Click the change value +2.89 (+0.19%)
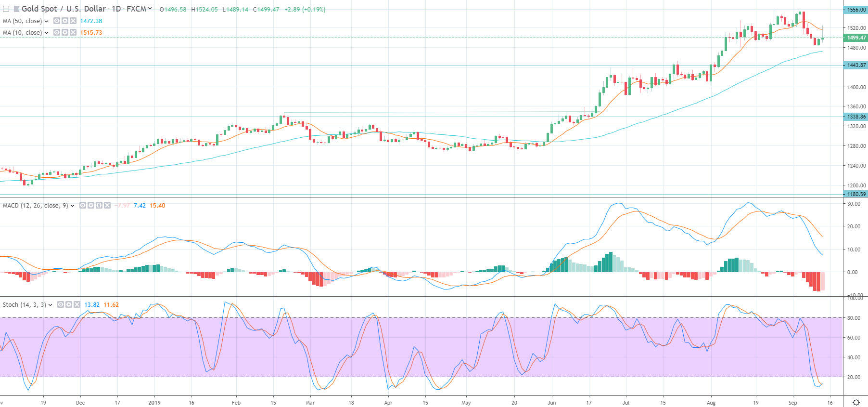Viewport: 868px width, 407px height. click(x=304, y=10)
